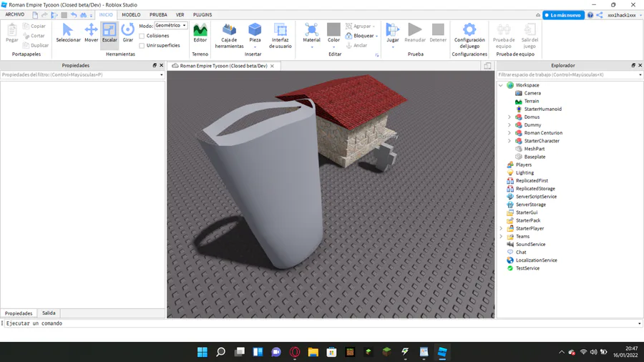The height and width of the screenshot is (362, 644).
Task: Close the Roman Empire Tycoon document tab
Action: (272, 66)
